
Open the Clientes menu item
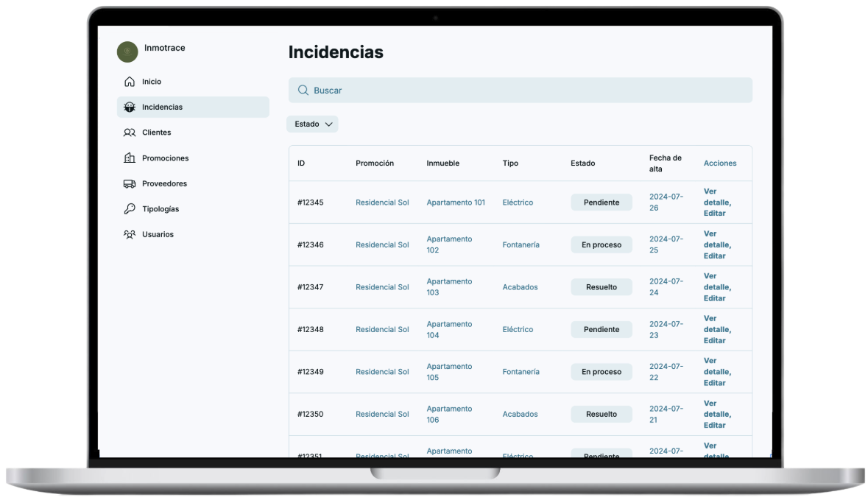[156, 133]
